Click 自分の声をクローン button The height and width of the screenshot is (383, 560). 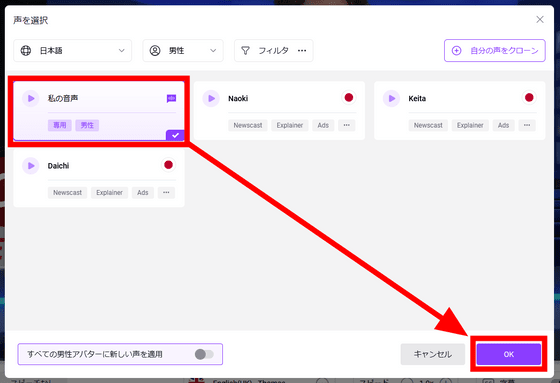495,50
